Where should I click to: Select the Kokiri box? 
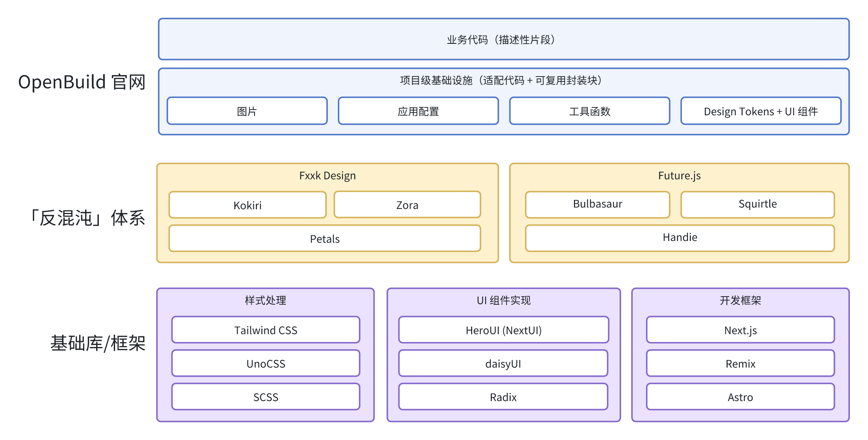coord(248,205)
